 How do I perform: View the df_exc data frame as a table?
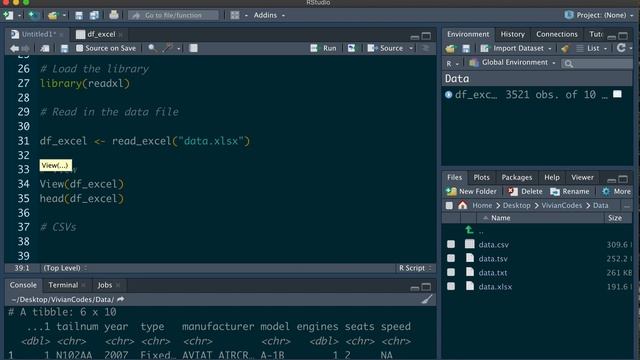(618, 94)
